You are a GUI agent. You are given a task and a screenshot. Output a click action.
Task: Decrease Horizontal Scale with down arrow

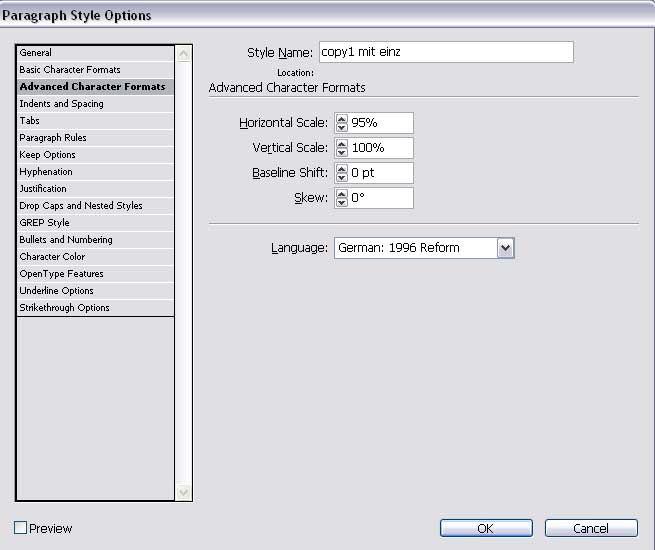coord(342,127)
